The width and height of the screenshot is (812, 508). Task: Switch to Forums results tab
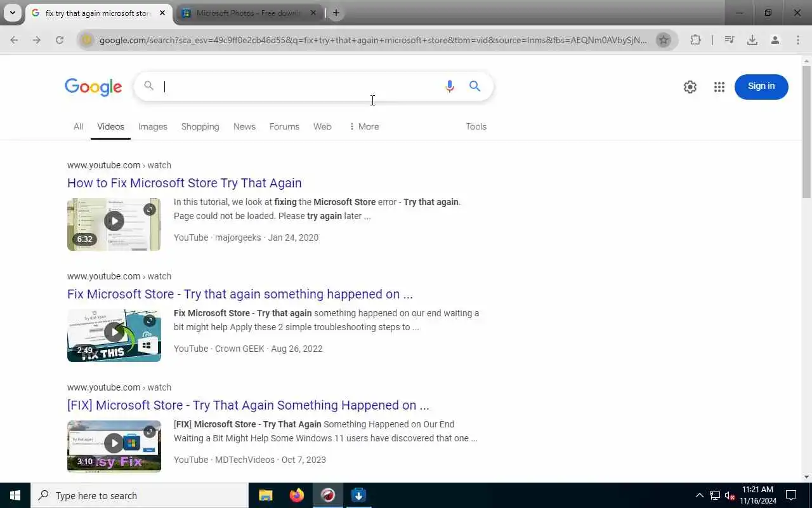click(x=284, y=126)
